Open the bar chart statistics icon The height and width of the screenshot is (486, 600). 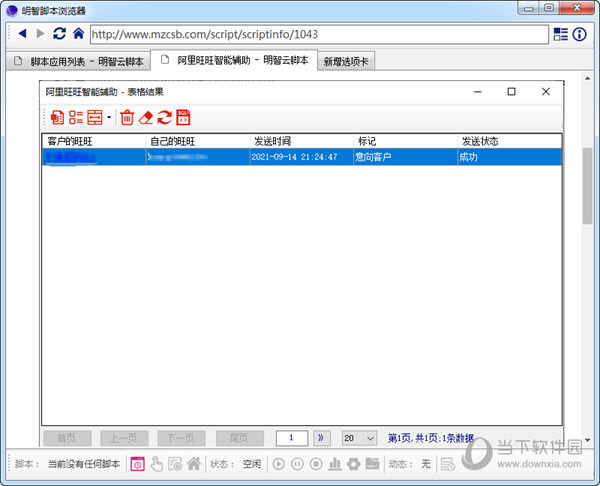[x=335, y=464]
